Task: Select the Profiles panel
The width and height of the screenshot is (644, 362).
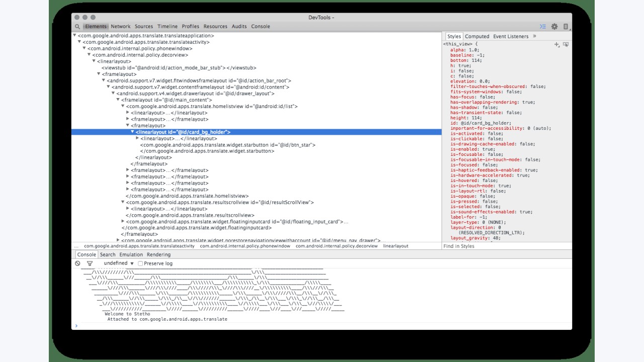Action: click(191, 27)
